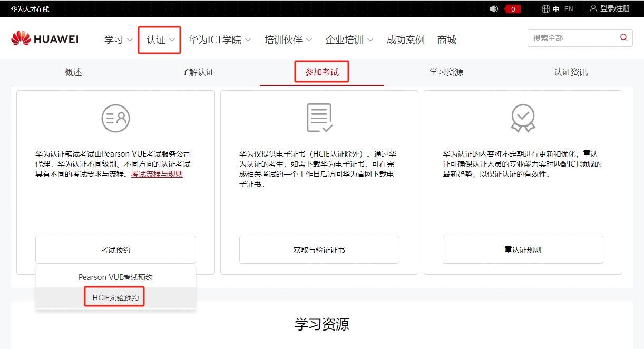Switch to the 认证资讯 tab
This screenshot has width=644, height=349.
(571, 72)
